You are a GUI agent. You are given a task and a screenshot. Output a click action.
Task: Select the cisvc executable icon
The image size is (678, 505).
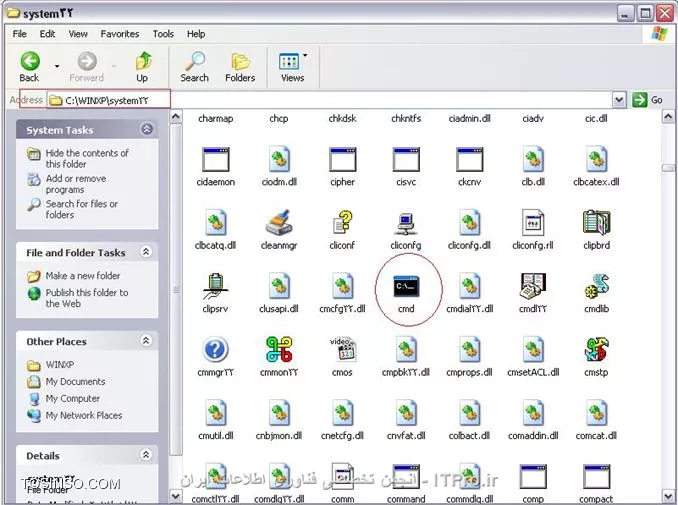pyautogui.click(x=406, y=159)
